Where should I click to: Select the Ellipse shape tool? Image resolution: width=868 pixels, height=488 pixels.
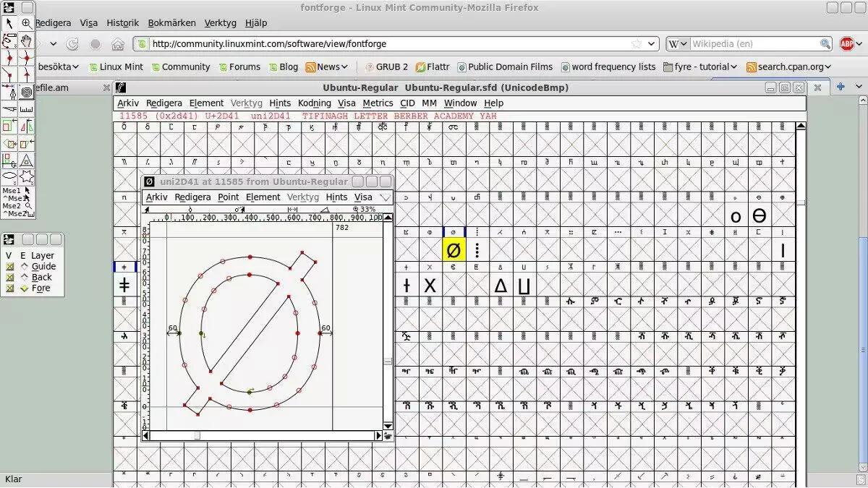click(x=9, y=177)
